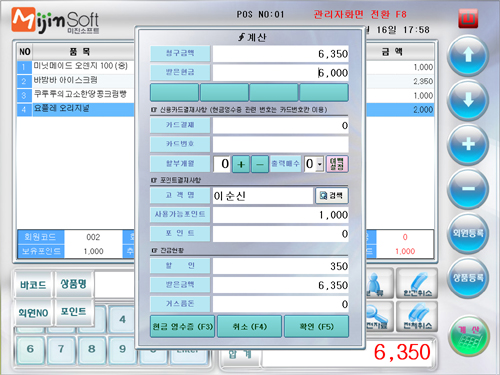Screen dimensions: 500x375
Task: Select the 회원NO tab
Action: pos(33,312)
